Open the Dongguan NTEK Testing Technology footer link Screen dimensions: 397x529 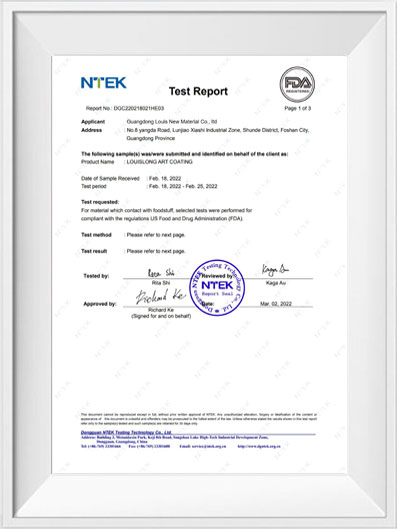pyautogui.click(x=126, y=432)
